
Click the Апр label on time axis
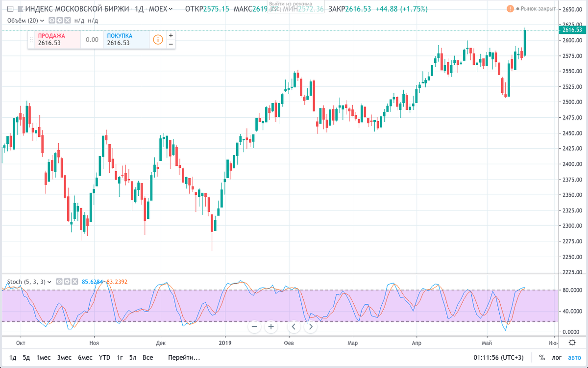[x=416, y=342]
